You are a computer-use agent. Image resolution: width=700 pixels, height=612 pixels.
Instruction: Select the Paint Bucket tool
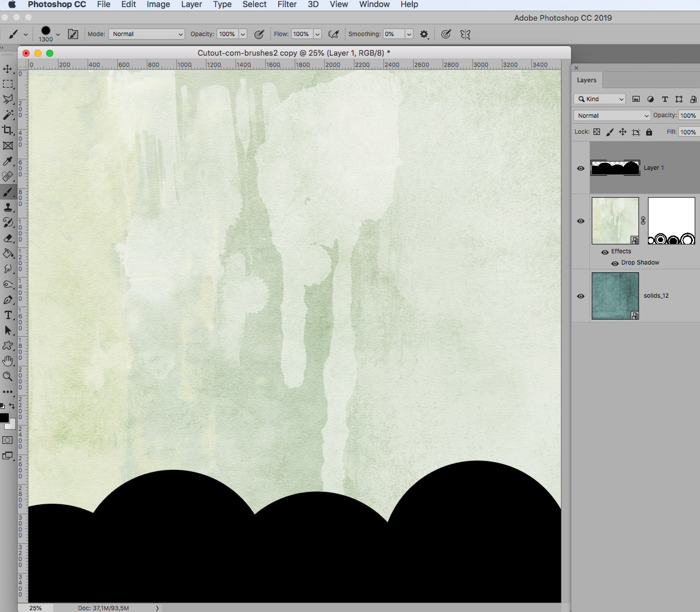pyautogui.click(x=8, y=253)
